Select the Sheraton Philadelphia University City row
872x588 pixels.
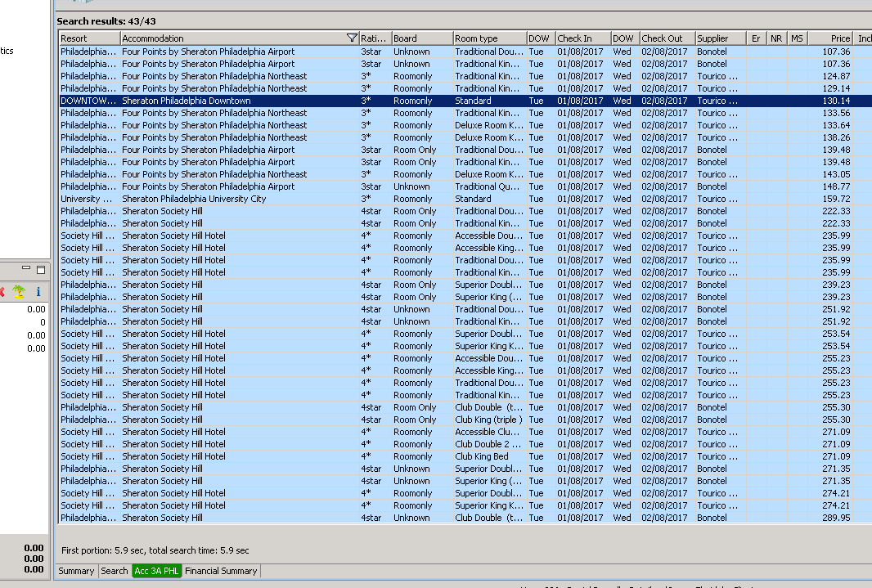pyautogui.click(x=465, y=199)
